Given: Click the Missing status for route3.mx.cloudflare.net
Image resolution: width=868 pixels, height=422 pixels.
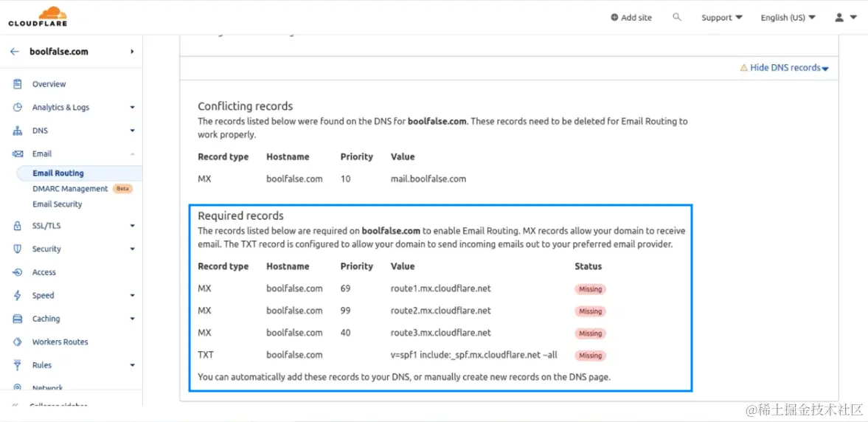Looking at the screenshot, I should pyautogui.click(x=590, y=333).
